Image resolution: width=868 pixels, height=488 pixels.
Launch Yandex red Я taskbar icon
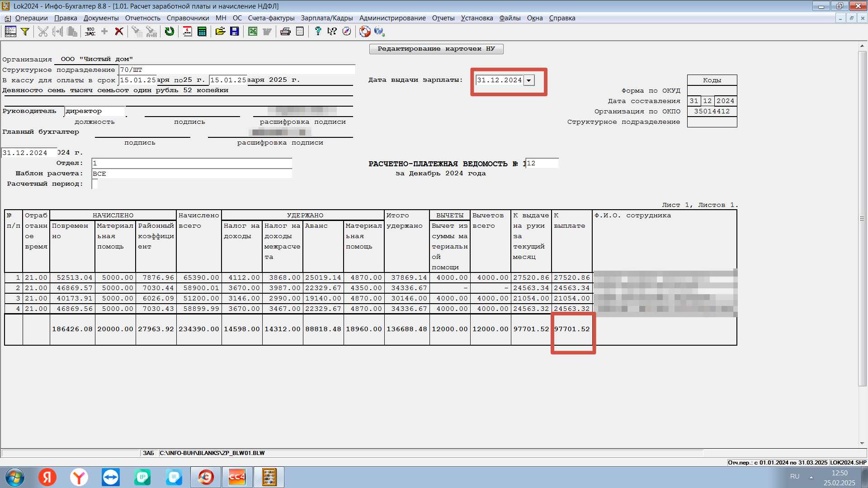point(47,477)
